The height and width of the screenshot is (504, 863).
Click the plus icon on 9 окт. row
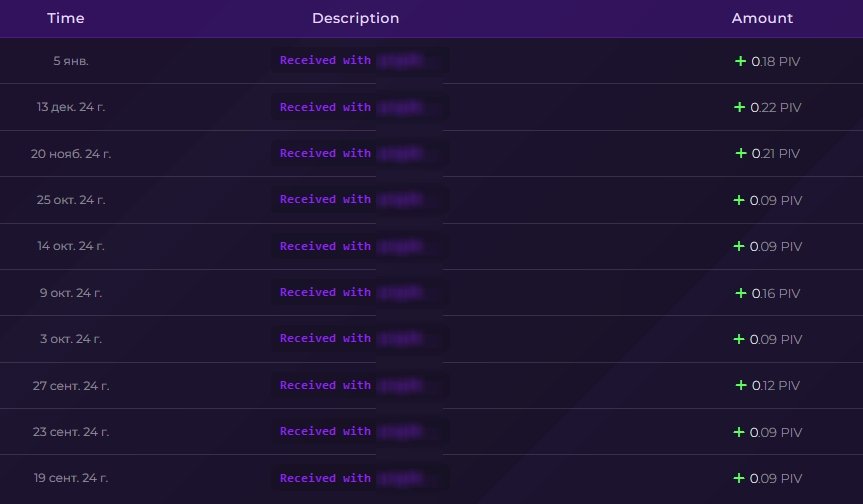(741, 293)
